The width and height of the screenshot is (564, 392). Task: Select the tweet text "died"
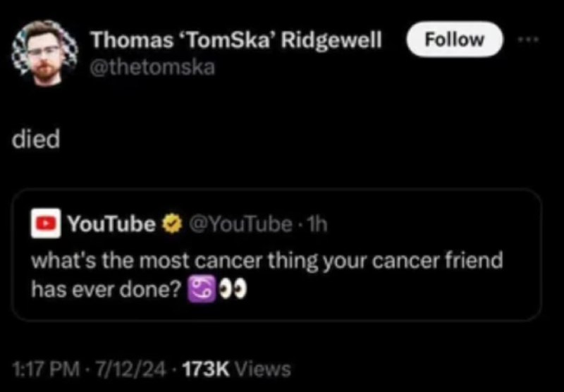pos(36,139)
